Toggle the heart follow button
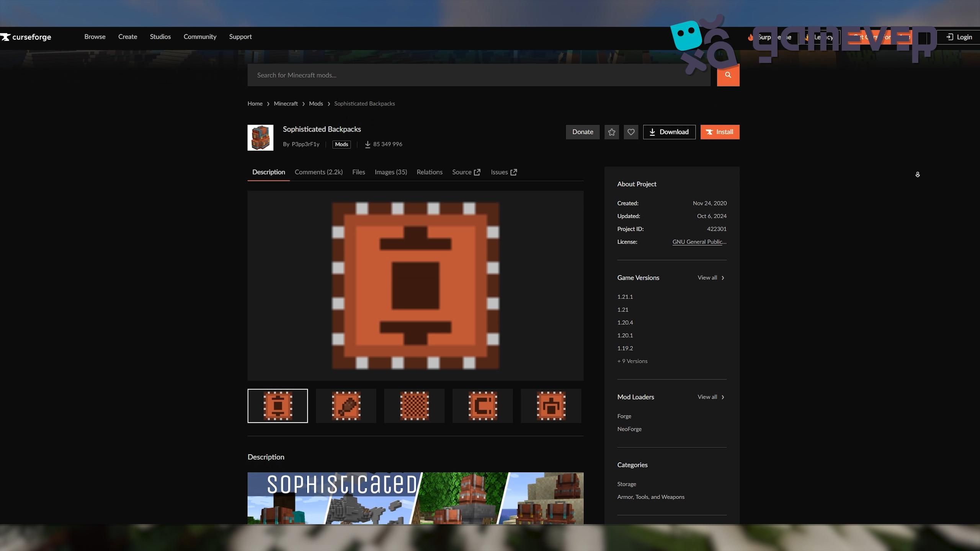980x551 pixels. (630, 132)
